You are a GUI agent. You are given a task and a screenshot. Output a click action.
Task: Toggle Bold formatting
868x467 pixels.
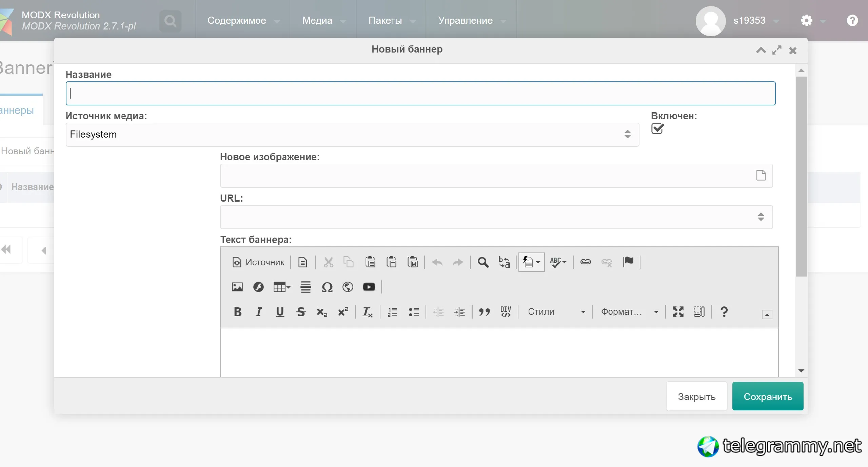[238, 312]
